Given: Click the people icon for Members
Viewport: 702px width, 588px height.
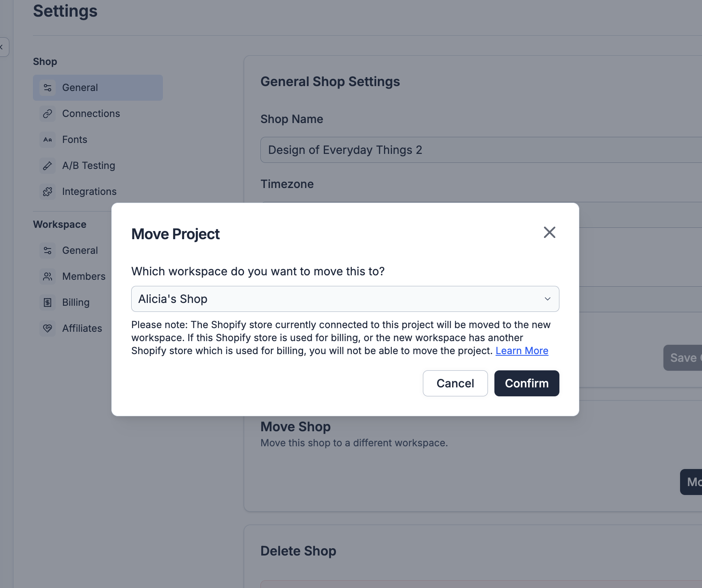Looking at the screenshot, I should point(48,277).
